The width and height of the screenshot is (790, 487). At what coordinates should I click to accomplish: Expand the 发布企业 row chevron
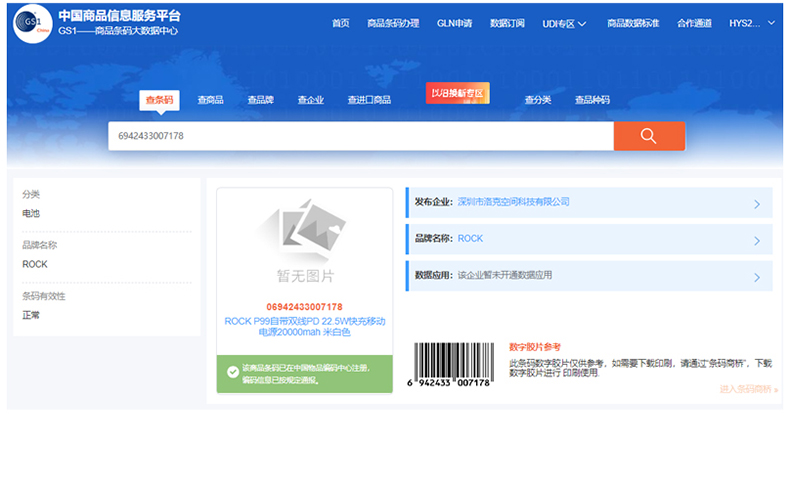click(757, 204)
